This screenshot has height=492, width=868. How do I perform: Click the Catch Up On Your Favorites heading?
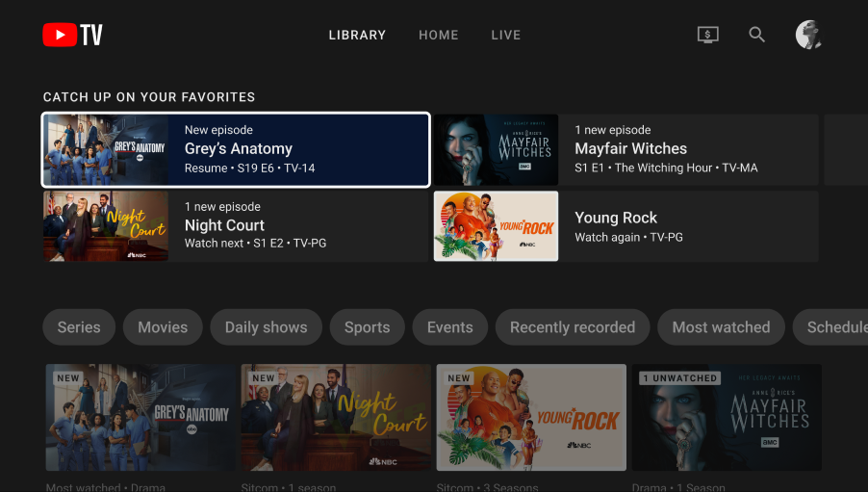coord(149,97)
